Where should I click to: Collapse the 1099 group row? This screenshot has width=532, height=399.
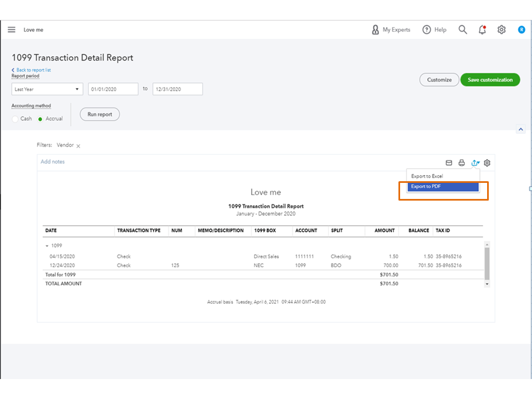pyautogui.click(x=47, y=245)
